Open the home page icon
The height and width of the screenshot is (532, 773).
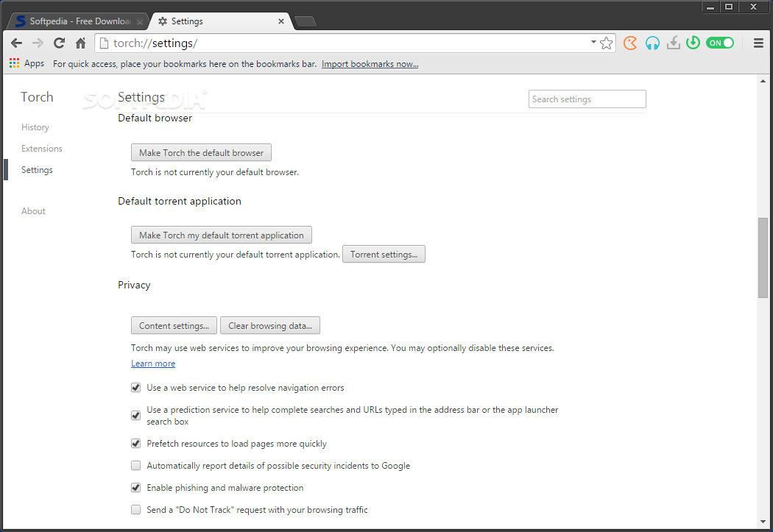click(81, 43)
